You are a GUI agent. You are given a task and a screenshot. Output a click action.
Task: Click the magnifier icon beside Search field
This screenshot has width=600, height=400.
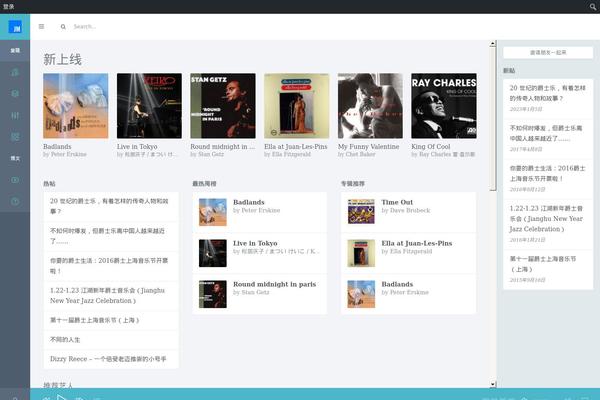63,27
